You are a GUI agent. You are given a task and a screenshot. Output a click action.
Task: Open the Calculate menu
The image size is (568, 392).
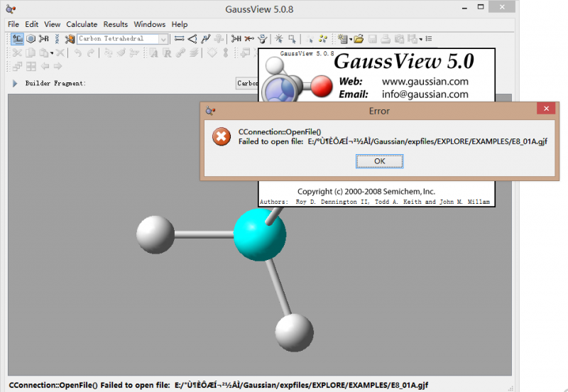coord(82,24)
